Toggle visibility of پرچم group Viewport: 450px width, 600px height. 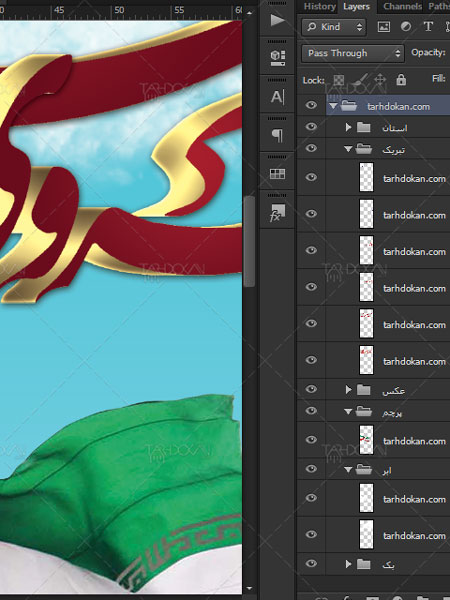tap(311, 411)
